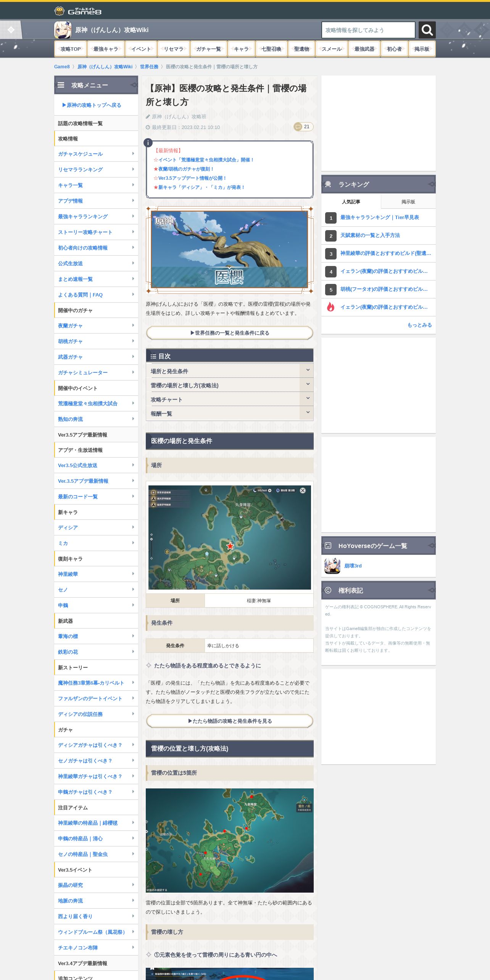Open the 医櫻 banner image
This screenshot has height=980, width=490.
pos(229,250)
